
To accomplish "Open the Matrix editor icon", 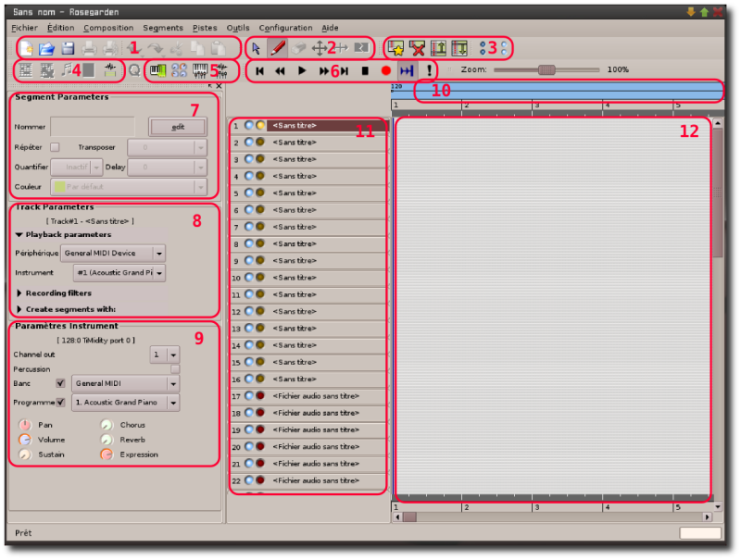I will point(26,70).
